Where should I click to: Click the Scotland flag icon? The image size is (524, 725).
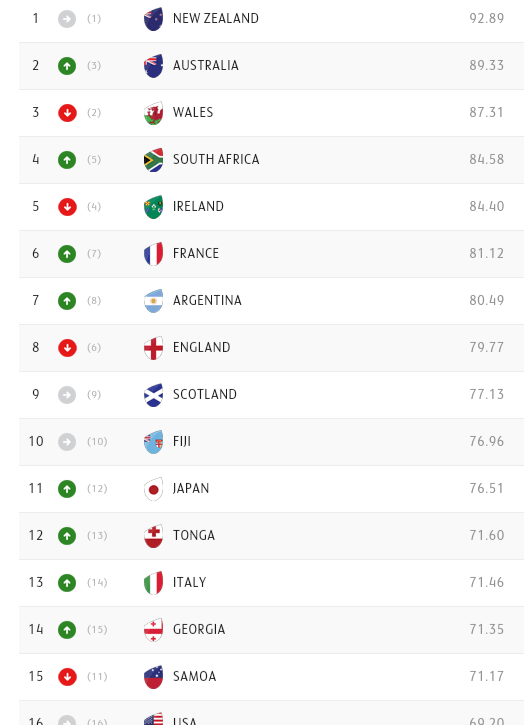(153, 395)
